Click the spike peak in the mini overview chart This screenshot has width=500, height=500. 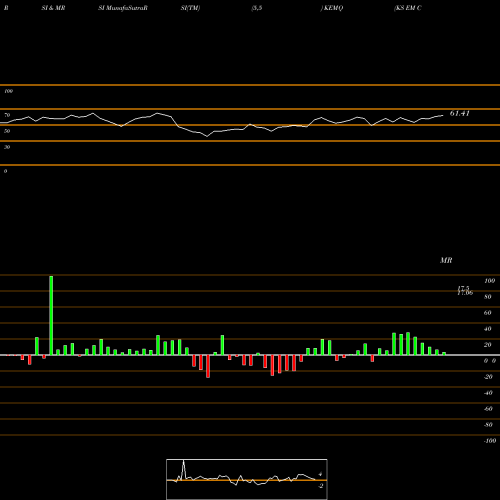click(183, 461)
